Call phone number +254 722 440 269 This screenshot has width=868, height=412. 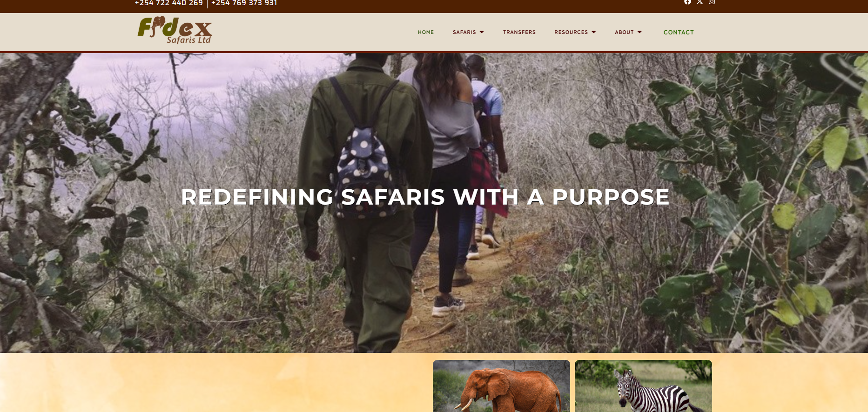point(168,3)
